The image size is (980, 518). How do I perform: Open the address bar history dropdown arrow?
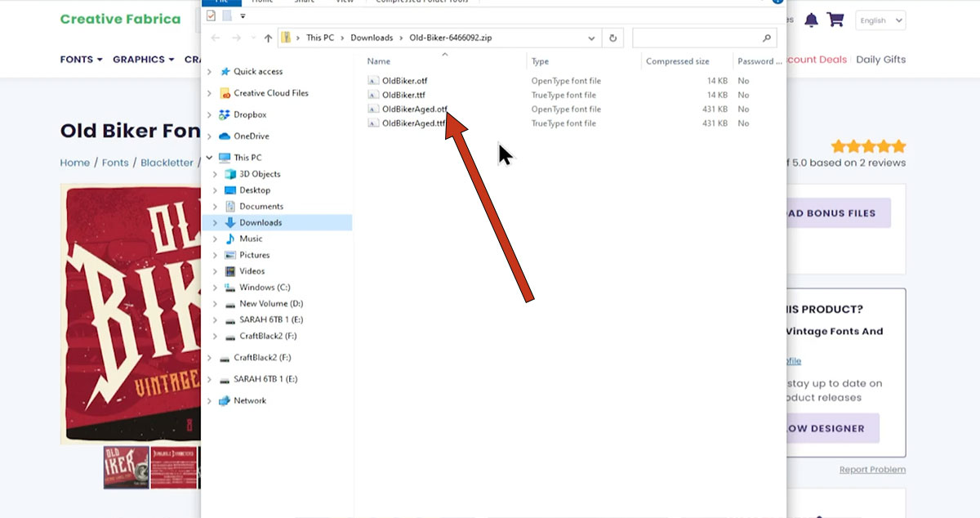pyautogui.click(x=591, y=38)
